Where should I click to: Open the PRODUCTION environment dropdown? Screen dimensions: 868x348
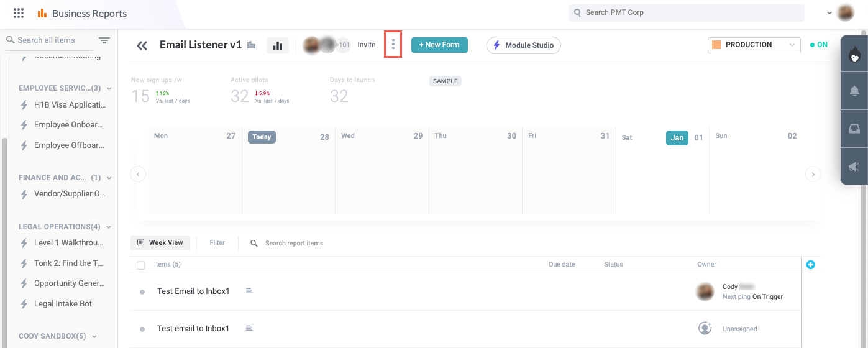pyautogui.click(x=754, y=45)
